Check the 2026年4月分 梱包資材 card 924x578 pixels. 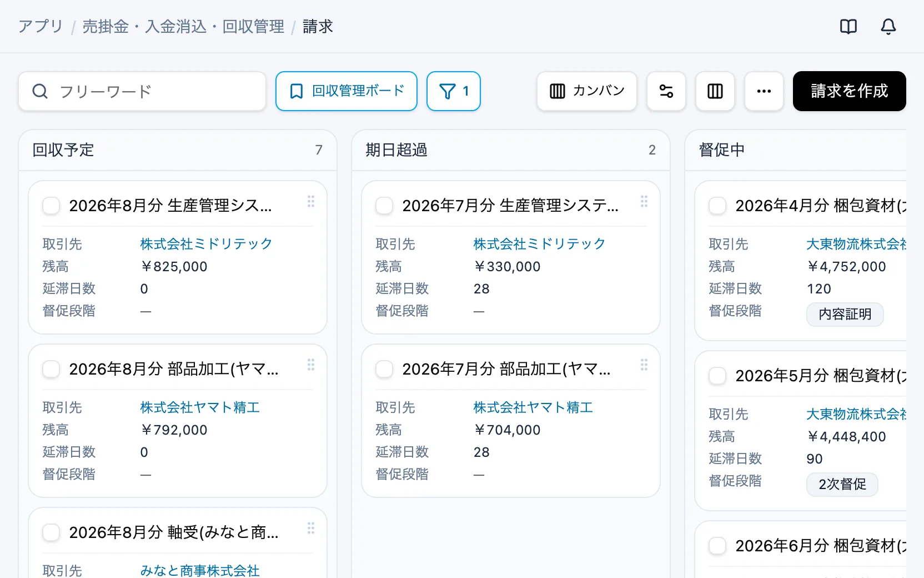pyautogui.click(x=717, y=206)
